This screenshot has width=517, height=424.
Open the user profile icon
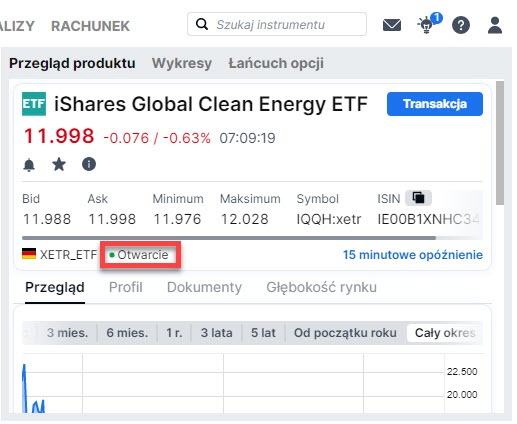[x=495, y=25]
